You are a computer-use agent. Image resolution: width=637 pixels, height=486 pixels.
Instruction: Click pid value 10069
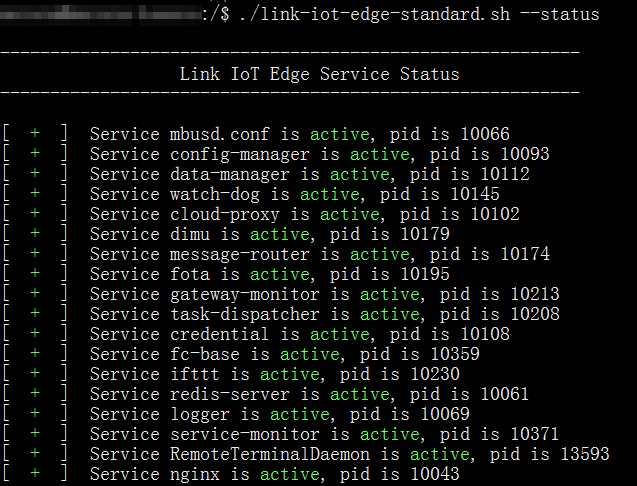point(445,414)
